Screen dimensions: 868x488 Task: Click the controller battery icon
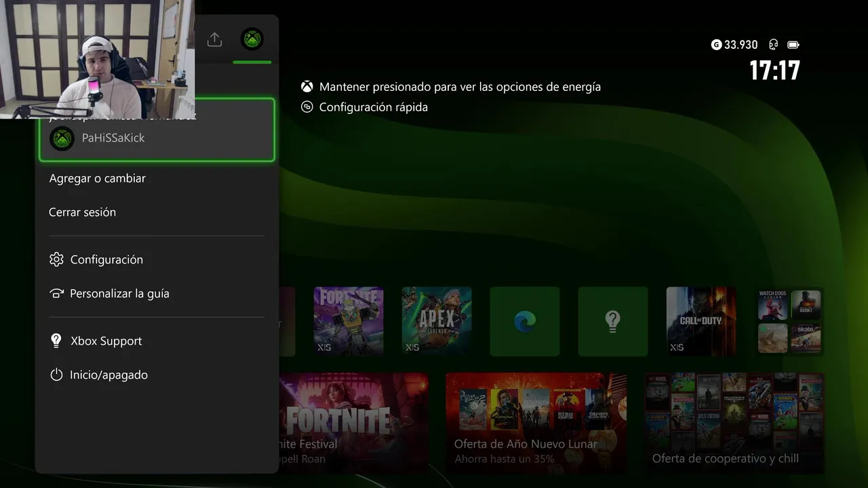(x=793, y=45)
